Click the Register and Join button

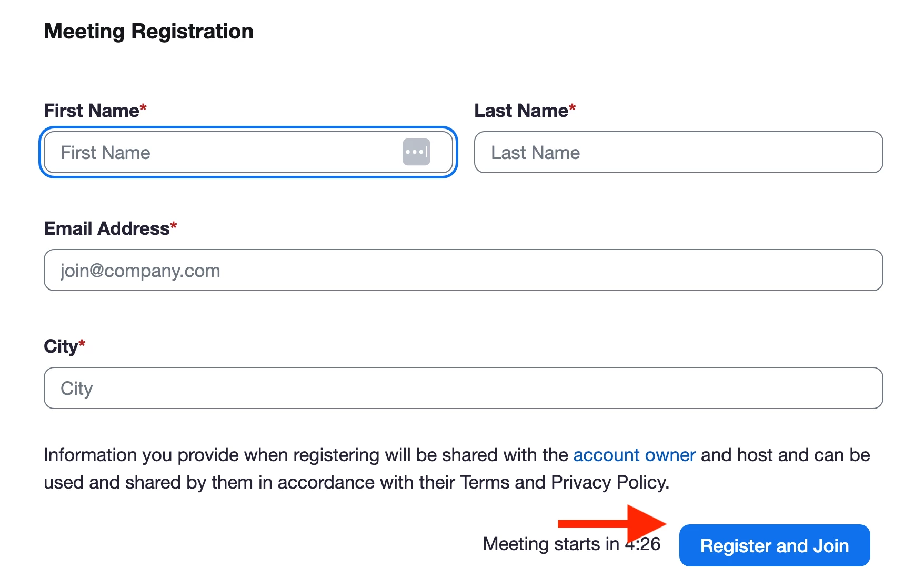tap(774, 545)
